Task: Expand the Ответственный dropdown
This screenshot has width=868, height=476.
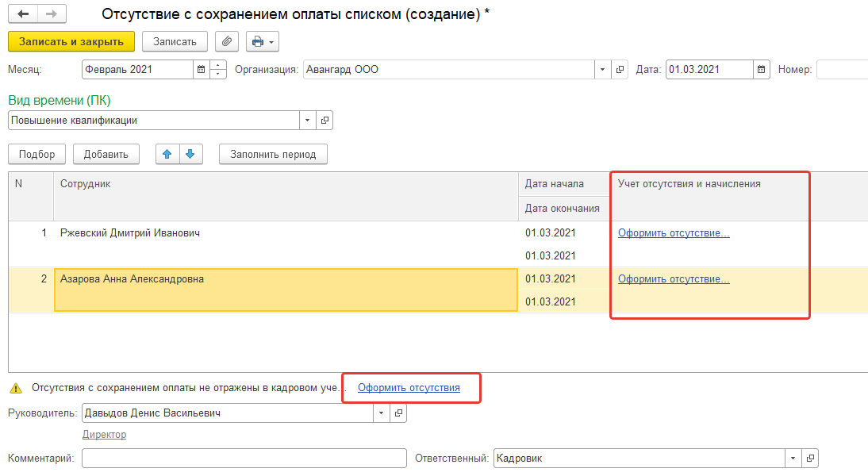Action: click(793, 459)
